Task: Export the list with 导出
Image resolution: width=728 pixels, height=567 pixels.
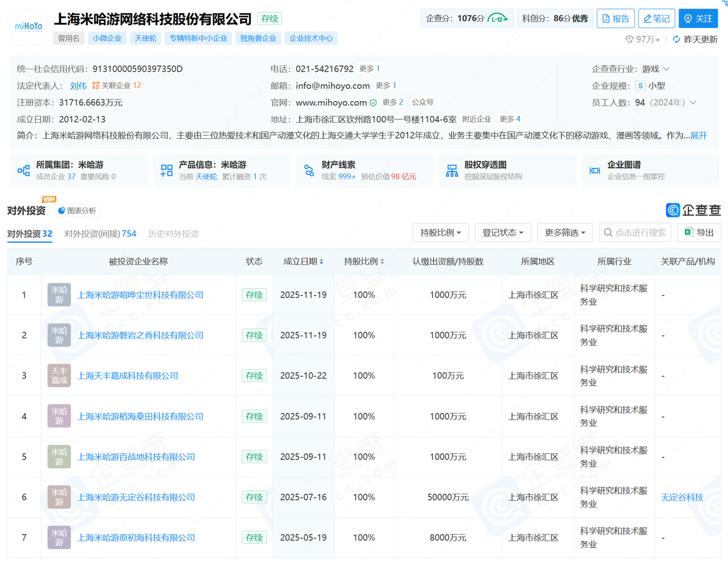Action: tap(699, 233)
